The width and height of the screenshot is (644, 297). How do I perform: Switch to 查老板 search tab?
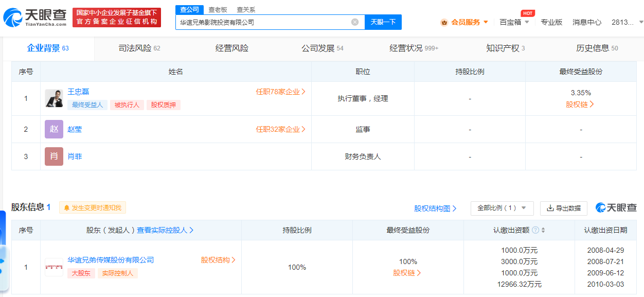tap(218, 10)
